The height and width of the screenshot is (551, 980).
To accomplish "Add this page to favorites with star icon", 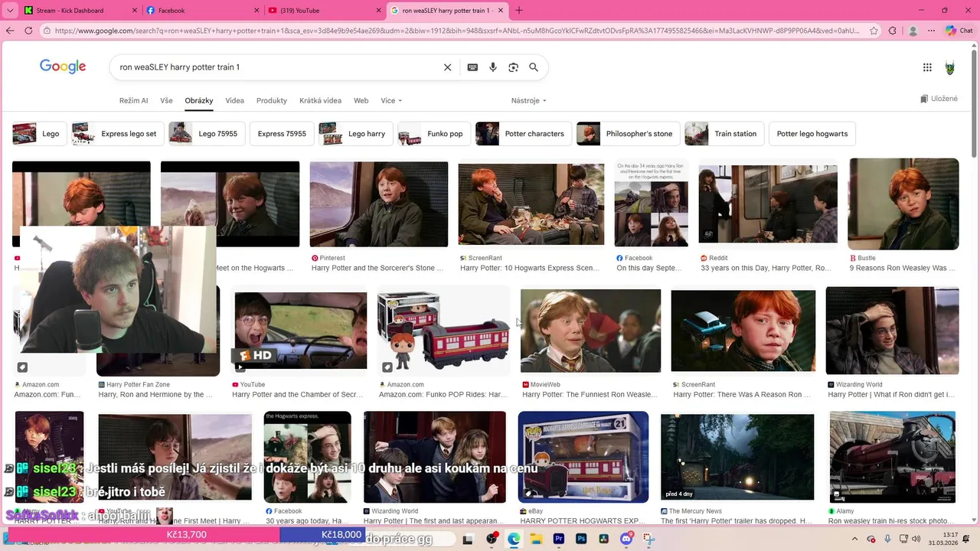I will [874, 31].
